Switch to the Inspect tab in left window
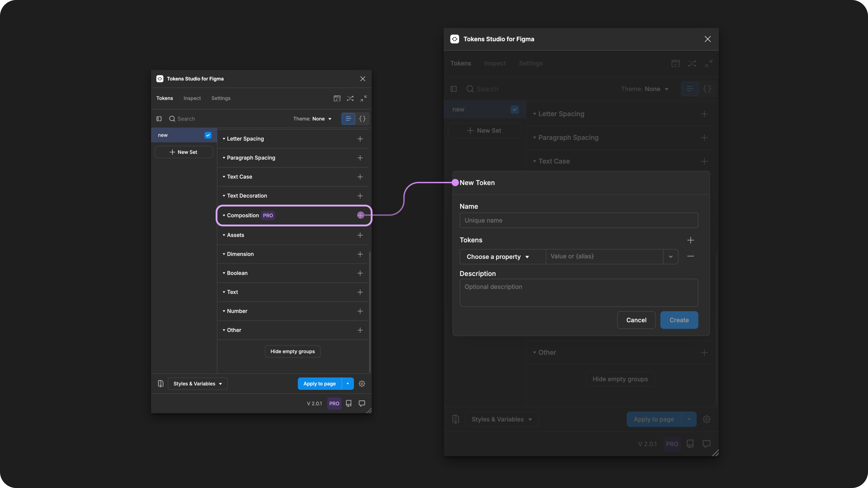Screen dimensions: 868x488 pyautogui.click(x=192, y=98)
